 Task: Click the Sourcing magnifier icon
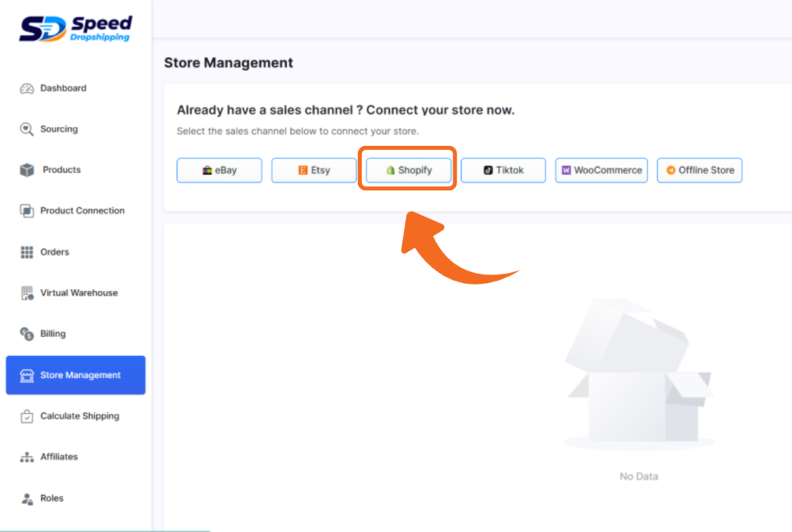point(27,129)
